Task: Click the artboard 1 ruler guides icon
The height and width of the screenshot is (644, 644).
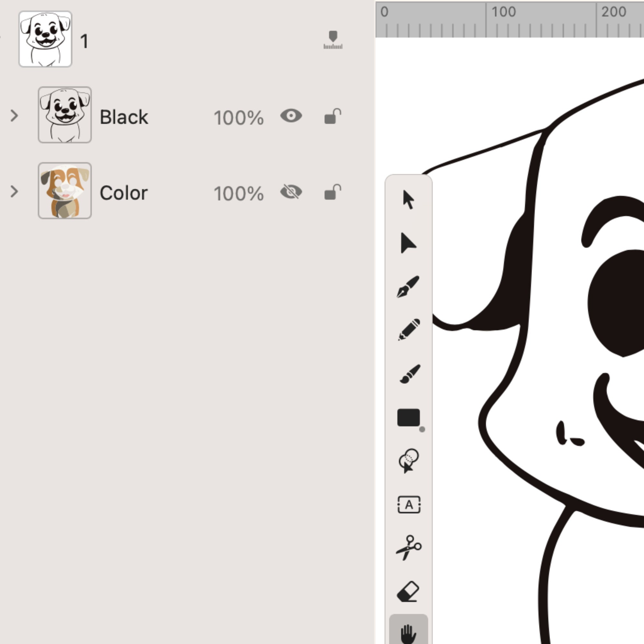Action: tap(333, 40)
